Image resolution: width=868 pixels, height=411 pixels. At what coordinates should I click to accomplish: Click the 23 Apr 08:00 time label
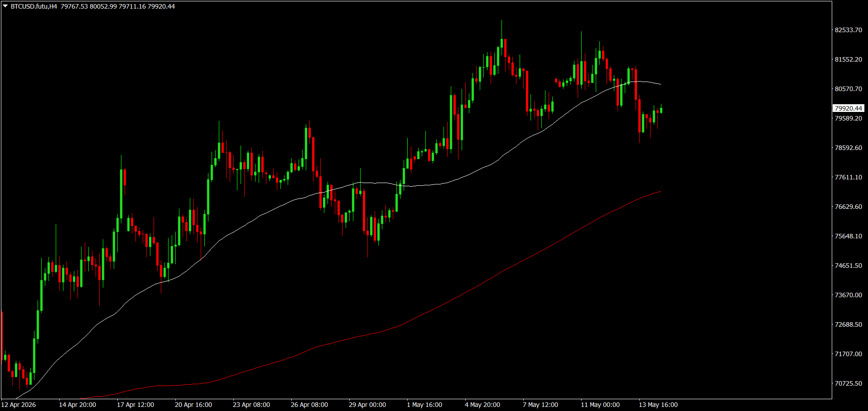pyautogui.click(x=251, y=405)
